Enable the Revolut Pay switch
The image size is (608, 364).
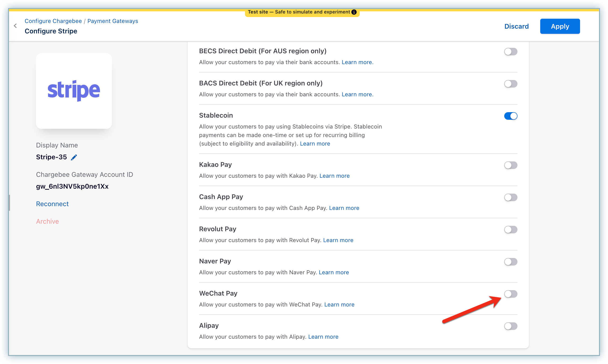tap(511, 230)
